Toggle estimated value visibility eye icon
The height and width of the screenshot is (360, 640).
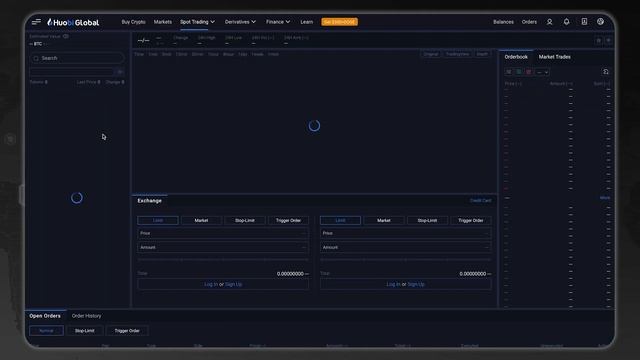66,36
